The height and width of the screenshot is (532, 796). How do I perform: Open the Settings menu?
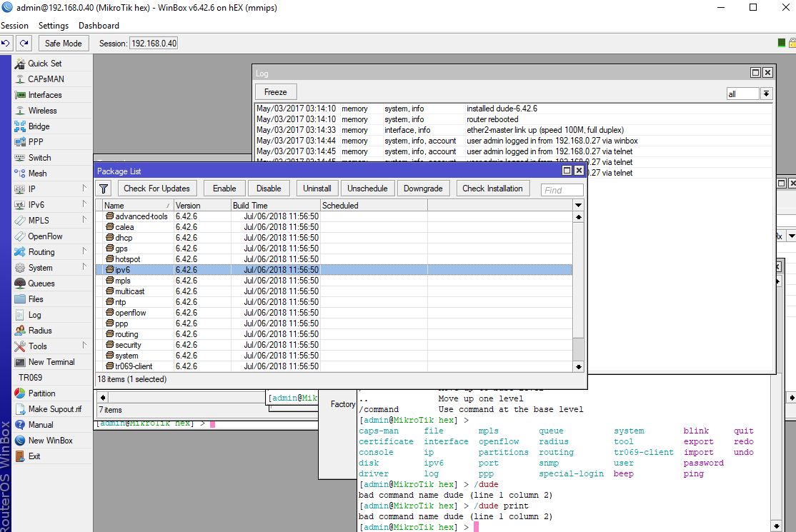tap(54, 26)
